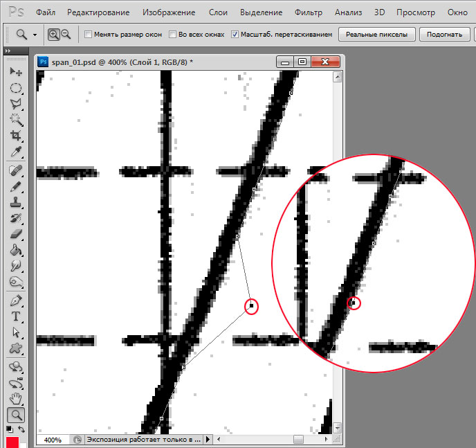Select the Clone Stamp tool
Viewport: 476px width, 448px height.
(x=15, y=204)
